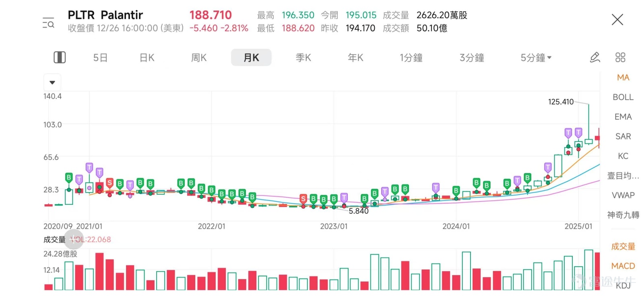
Task: Click the 5.840 low price label
Action: pyautogui.click(x=359, y=211)
